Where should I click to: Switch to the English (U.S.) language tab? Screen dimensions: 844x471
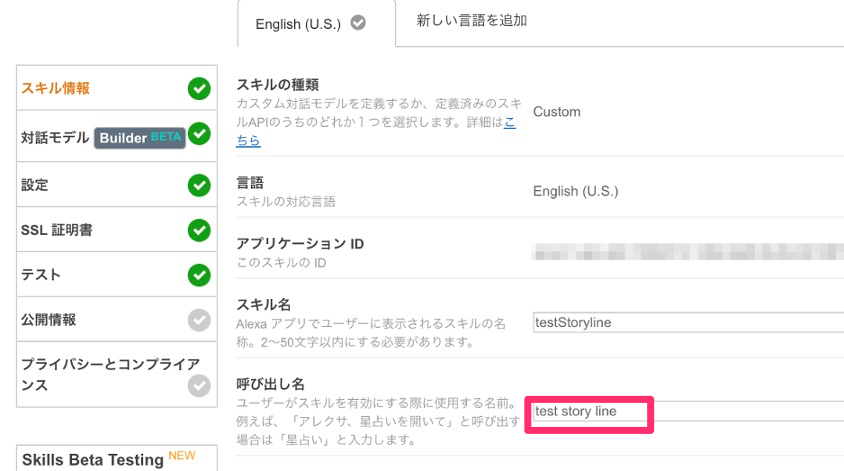300,23
